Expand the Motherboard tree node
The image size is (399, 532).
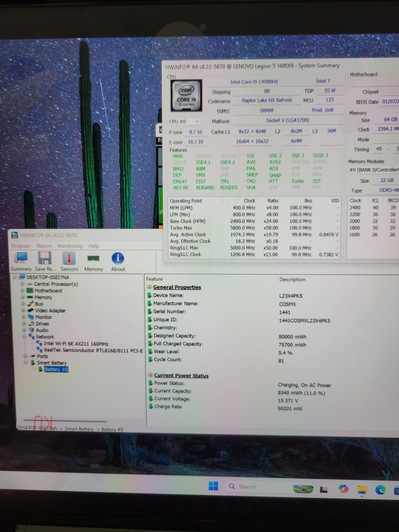coord(23,291)
